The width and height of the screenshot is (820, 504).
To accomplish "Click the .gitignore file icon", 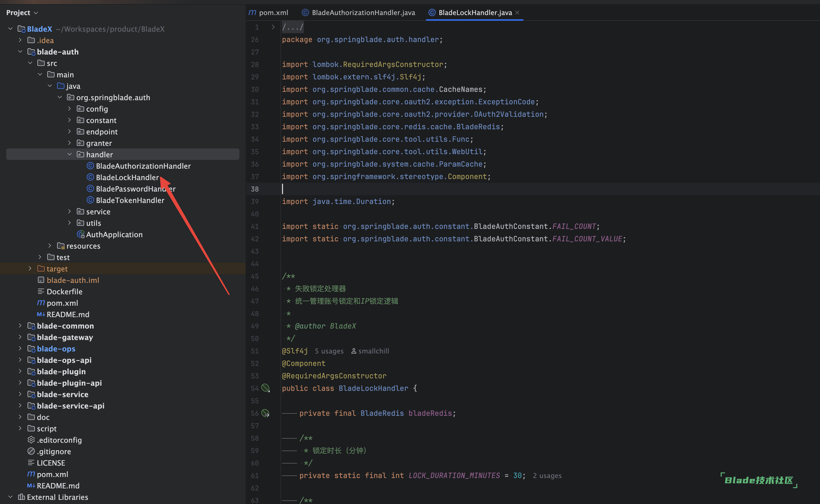I will [x=31, y=451].
